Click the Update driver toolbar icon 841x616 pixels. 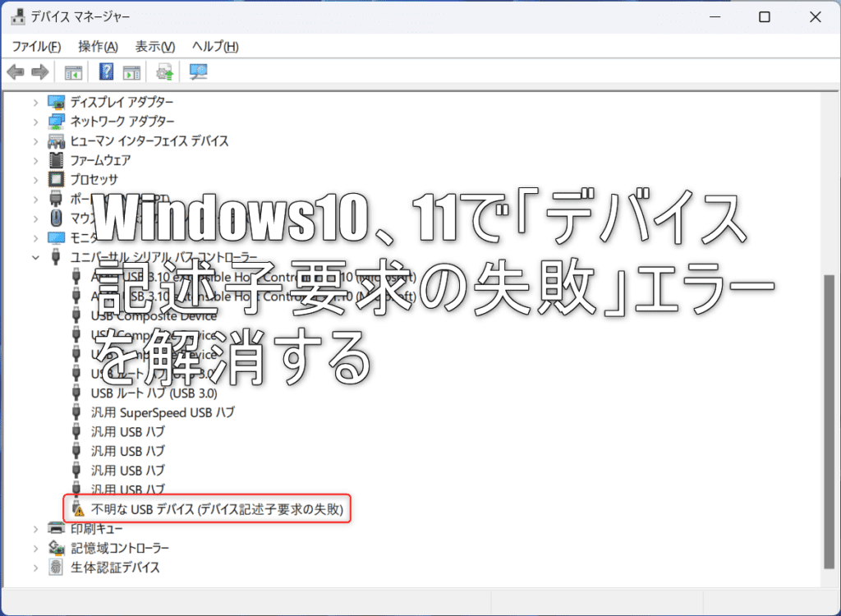coord(164,71)
